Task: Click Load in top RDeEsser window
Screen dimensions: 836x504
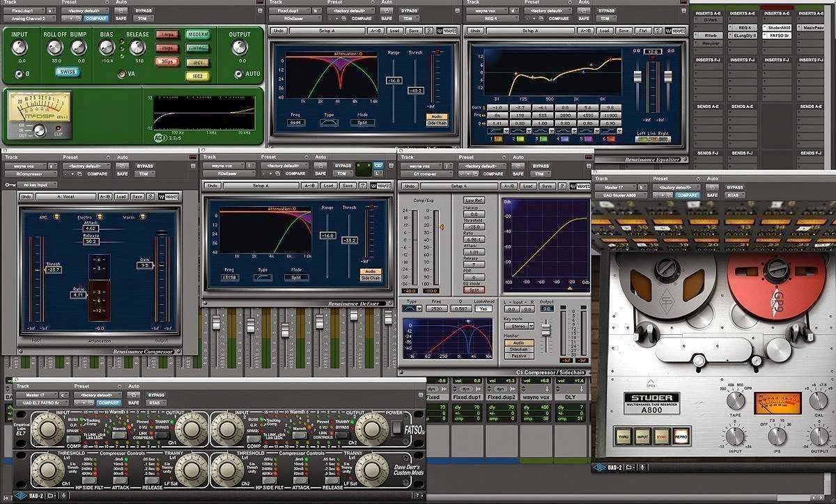Action: point(394,31)
